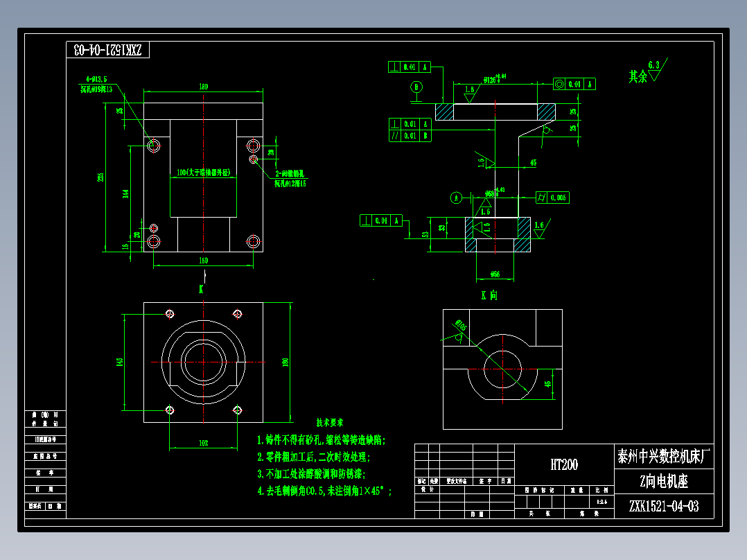Viewport: 747px width, 560px height.
Task: Click the 180 width dimension atop front view
Action: tap(204, 87)
